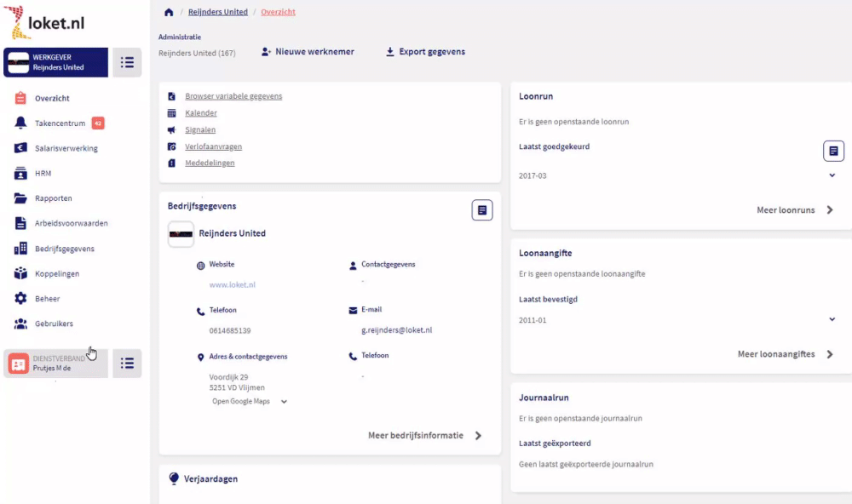The height and width of the screenshot is (504, 852).
Task: Expand the Open Google Maps dropdown
Action: pos(284,401)
